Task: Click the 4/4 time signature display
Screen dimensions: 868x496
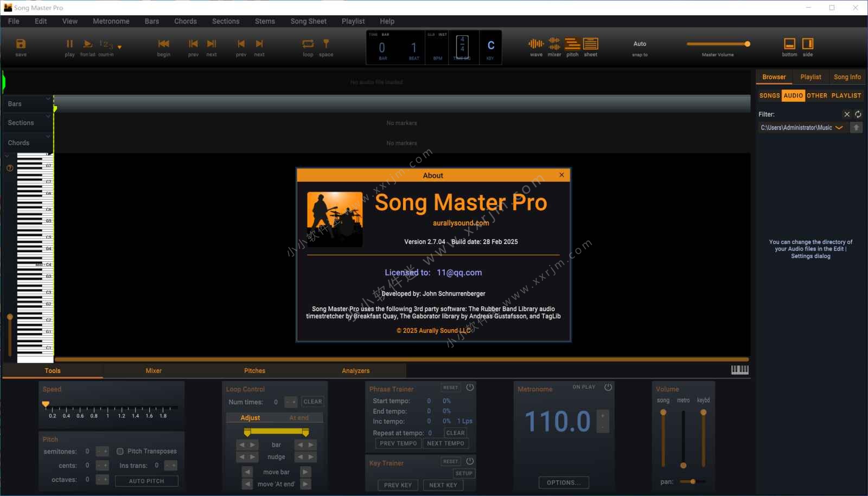Action: click(462, 47)
